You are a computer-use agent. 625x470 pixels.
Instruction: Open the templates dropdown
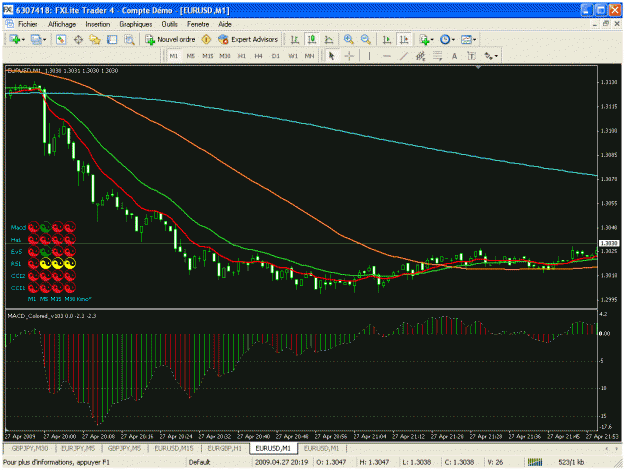coord(468,39)
